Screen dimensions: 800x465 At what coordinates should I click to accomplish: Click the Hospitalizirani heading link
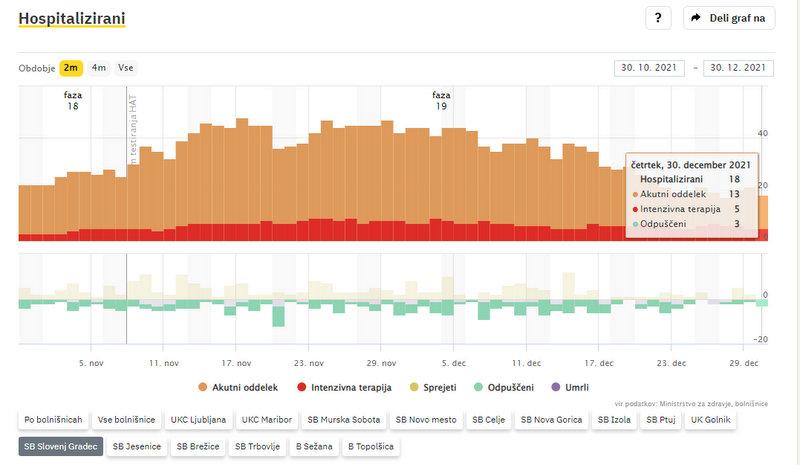point(72,19)
